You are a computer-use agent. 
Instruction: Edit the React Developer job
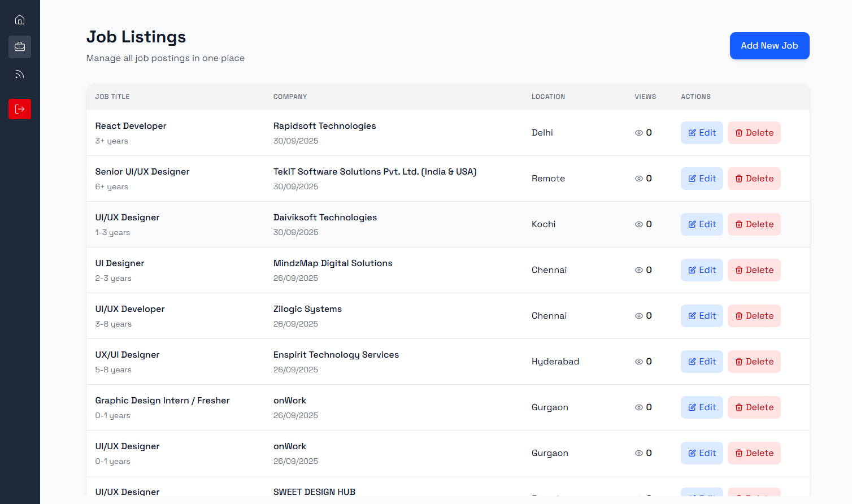click(x=702, y=133)
